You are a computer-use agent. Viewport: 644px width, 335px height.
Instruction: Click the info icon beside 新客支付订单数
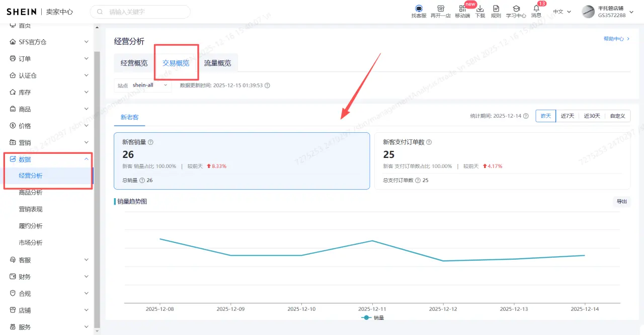pyautogui.click(x=429, y=142)
